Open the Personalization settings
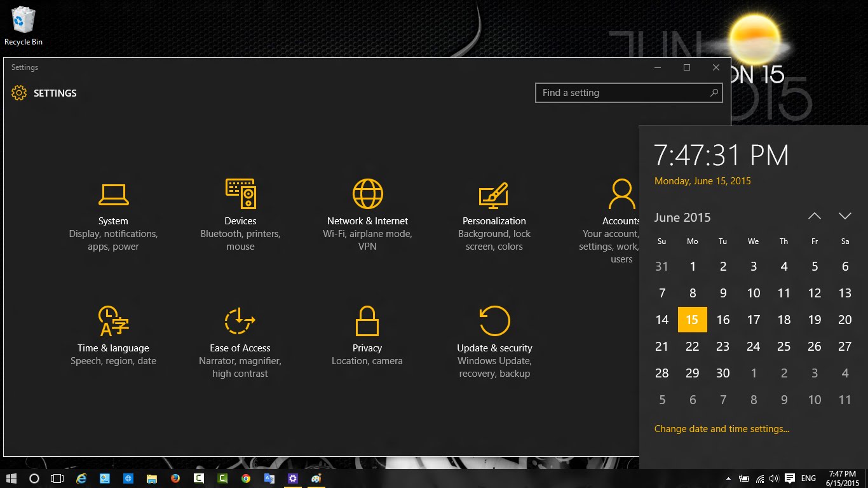The height and width of the screenshot is (488, 868). coord(494,215)
